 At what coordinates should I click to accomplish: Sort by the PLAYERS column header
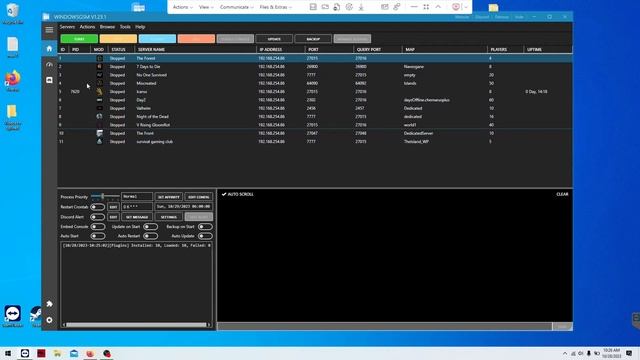point(505,49)
